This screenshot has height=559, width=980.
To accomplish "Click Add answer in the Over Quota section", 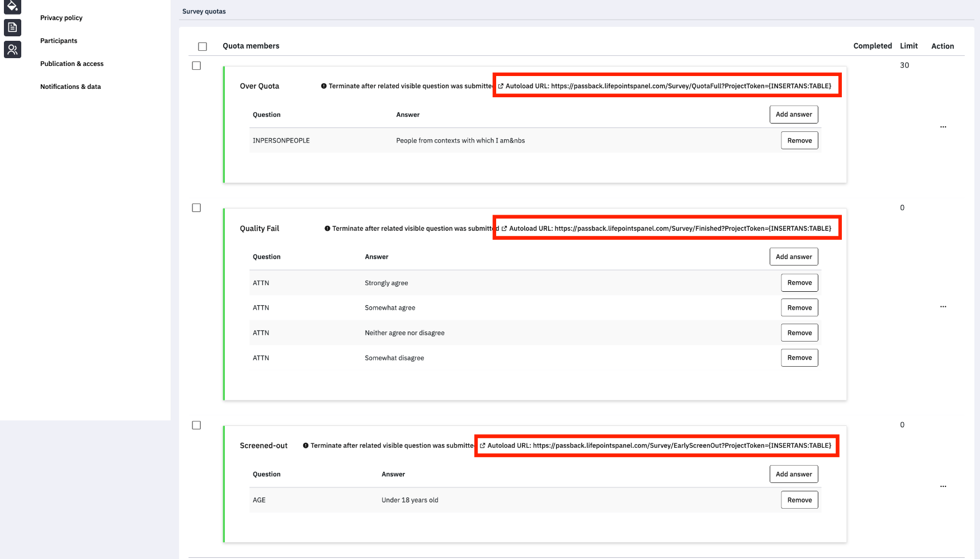I will pyautogui.click(x=793, y=115).
